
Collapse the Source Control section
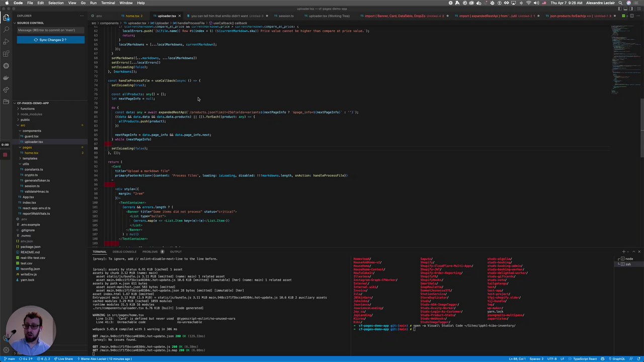point(30,23)
